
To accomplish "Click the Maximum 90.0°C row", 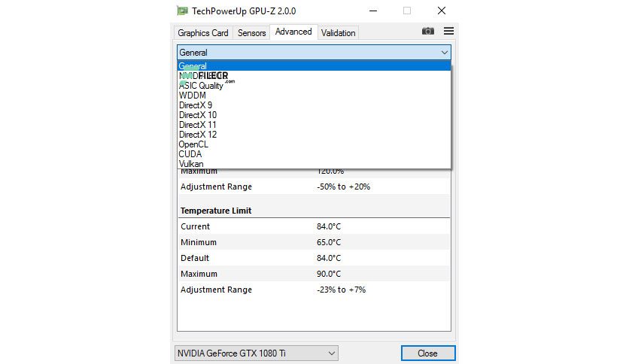I will click(314, 274).
